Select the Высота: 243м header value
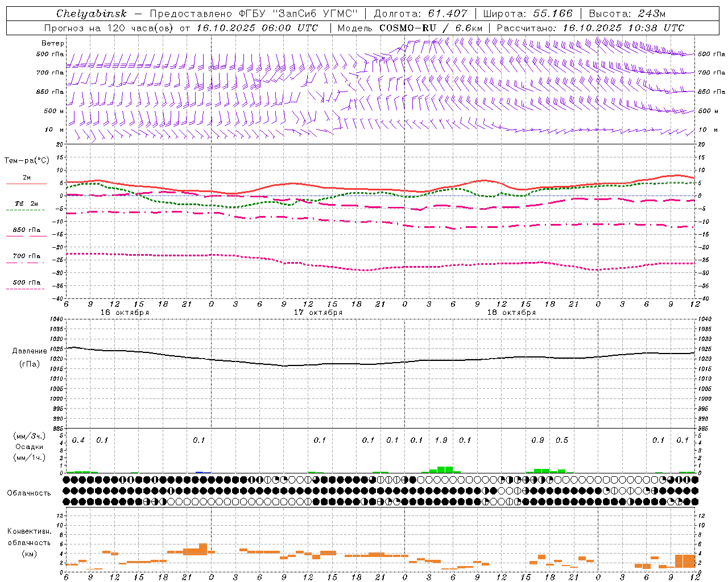The width and height of the screenshot is (728, 582). click(x=627, y=14)
